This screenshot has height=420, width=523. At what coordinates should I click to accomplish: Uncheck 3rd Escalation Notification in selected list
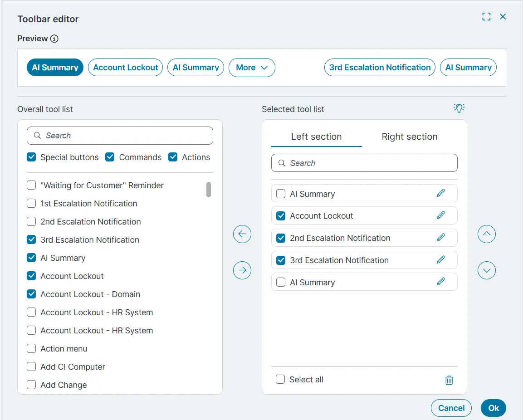[281, 260]
